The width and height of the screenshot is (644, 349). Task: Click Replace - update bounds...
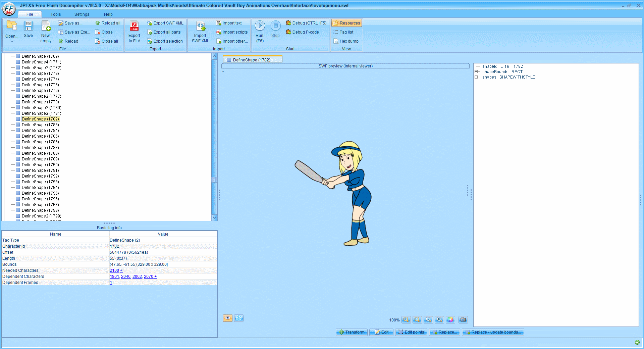point(493,332)
